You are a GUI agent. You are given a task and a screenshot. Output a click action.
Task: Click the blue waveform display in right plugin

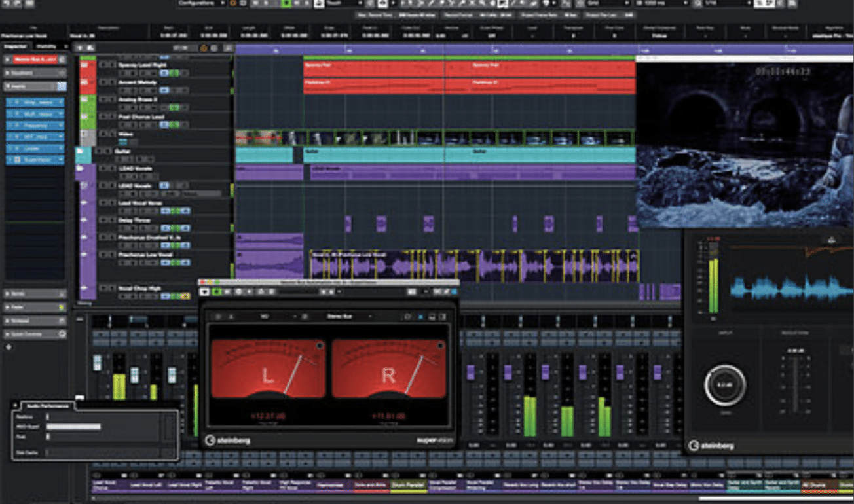(791, 288)
